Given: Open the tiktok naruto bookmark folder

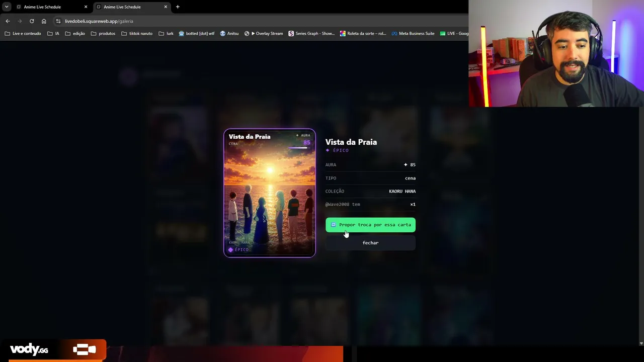Looking at the screenshot, I should point(137,34).
